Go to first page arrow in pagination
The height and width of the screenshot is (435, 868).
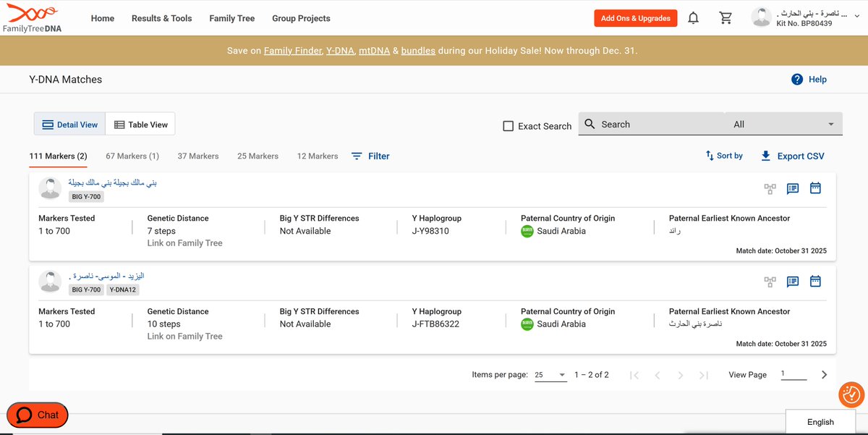click(634, 375)
